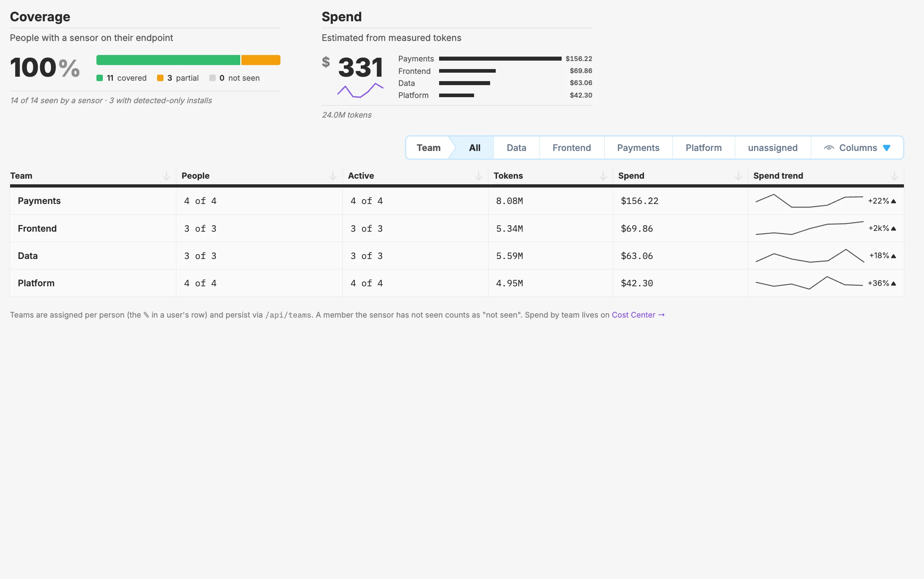Viewport: 924px width, 579px height.
Task: Click the +2k% Frontend trend value
Action: pos(879,228)
